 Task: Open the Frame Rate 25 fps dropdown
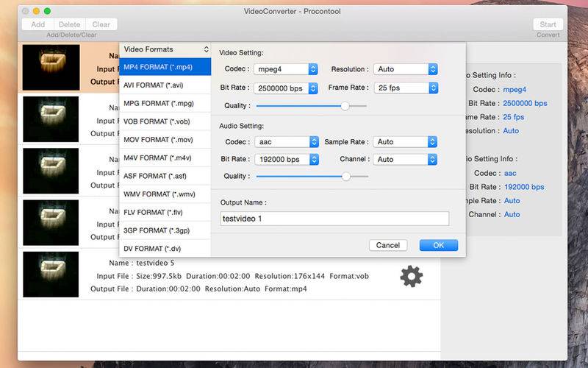406,88
